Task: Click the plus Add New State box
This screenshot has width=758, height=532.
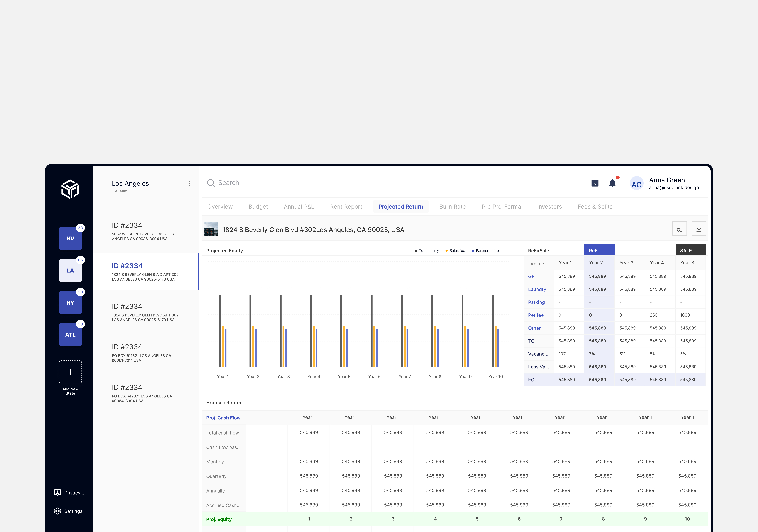Action: pyautogui.click(x=70, y=372)
